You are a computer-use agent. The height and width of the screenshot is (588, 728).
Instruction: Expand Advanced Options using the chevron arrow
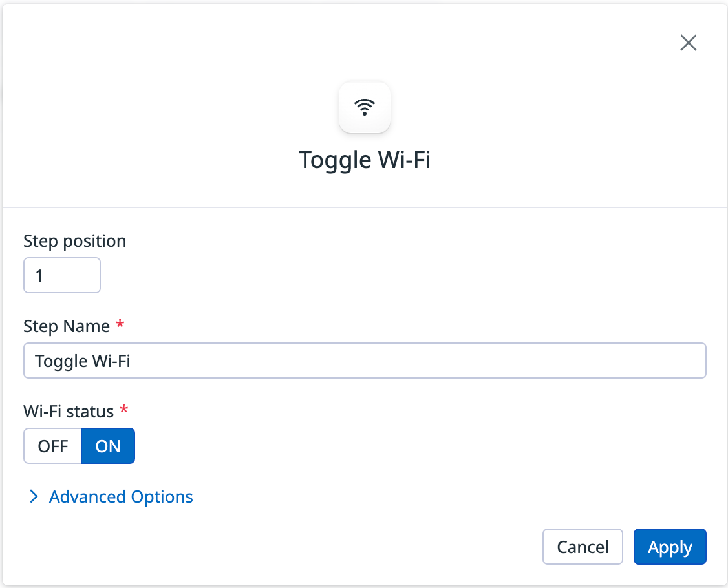click(34, 497)
